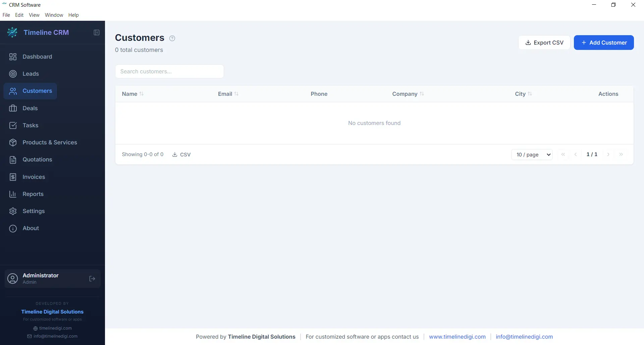Open Products & Services
The image size is (644, 345).
(x=50, y=142)
